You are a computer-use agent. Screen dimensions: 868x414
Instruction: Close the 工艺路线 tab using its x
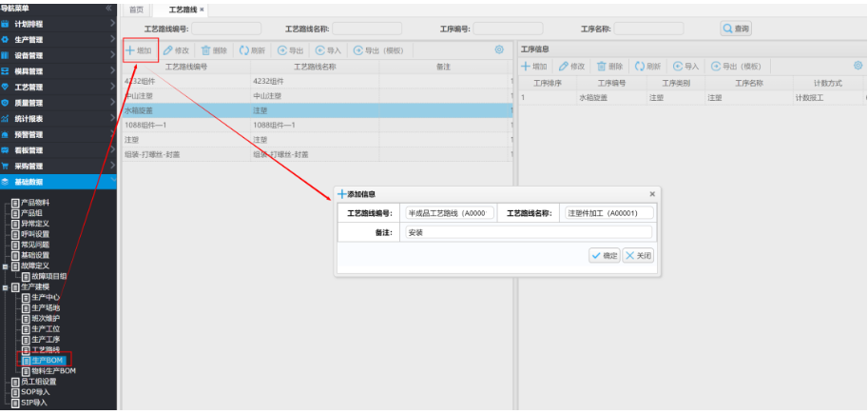click(x=201, y=9)
